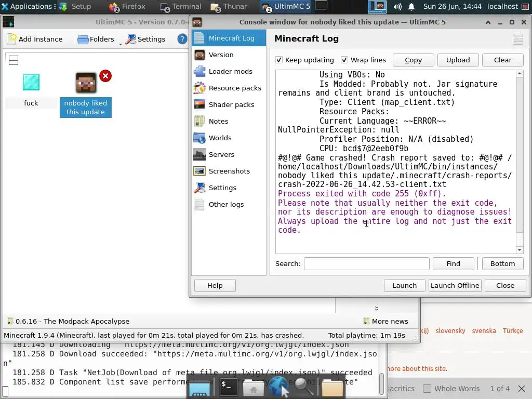Click log scrollbar down arrow
This screenshot has width=532, height=399.
click(520, 250)
